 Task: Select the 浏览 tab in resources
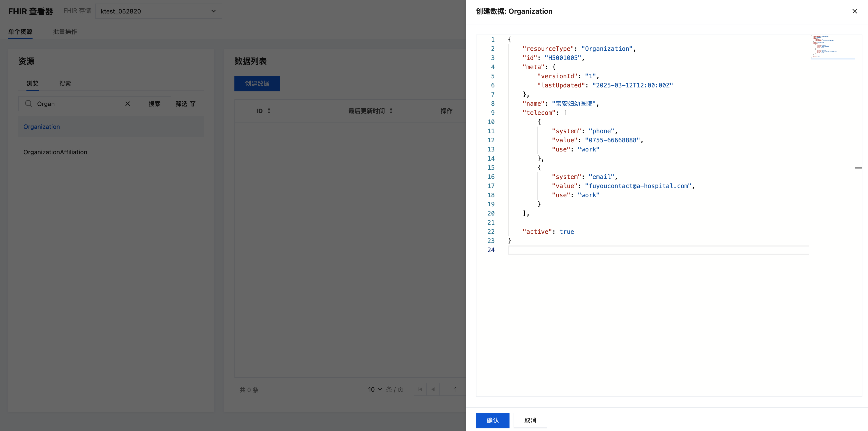click(32, 84)
